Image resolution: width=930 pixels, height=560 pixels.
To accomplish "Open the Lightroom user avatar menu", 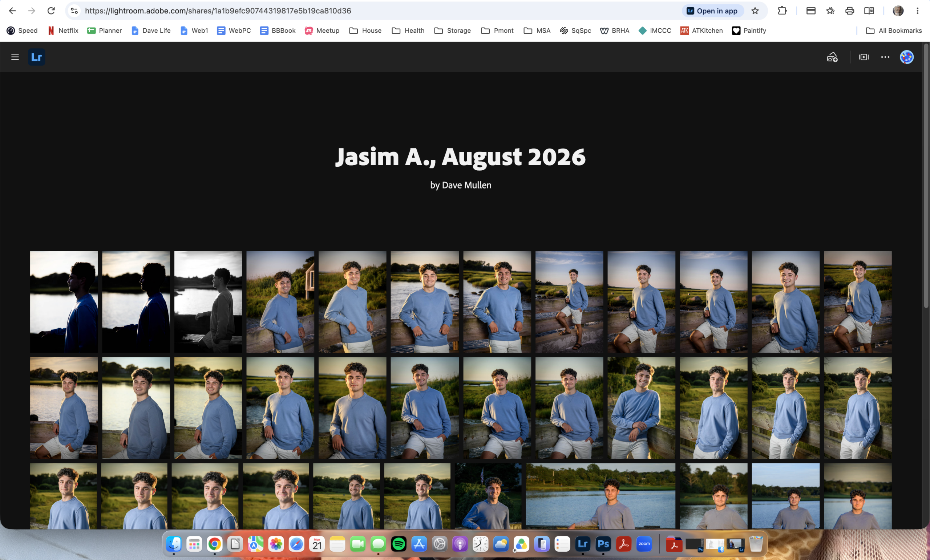I will click(x=907, y=57).
